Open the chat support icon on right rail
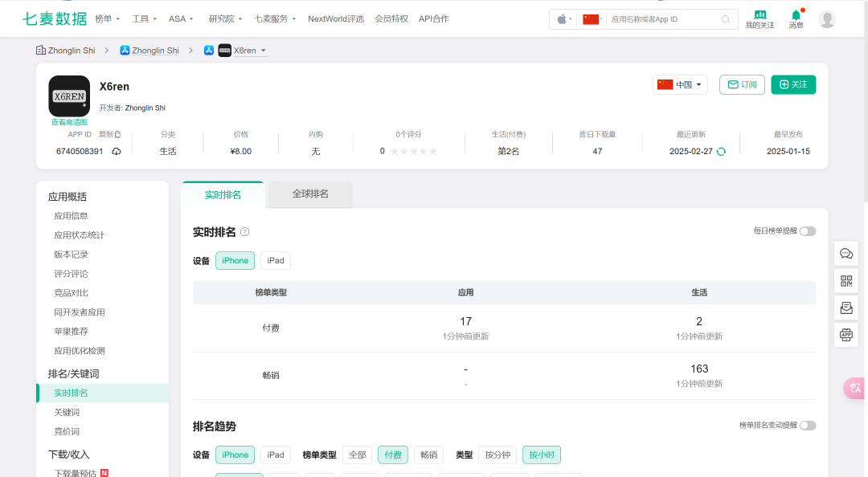This screenshot has height=477, width=868. pos(846,254)
